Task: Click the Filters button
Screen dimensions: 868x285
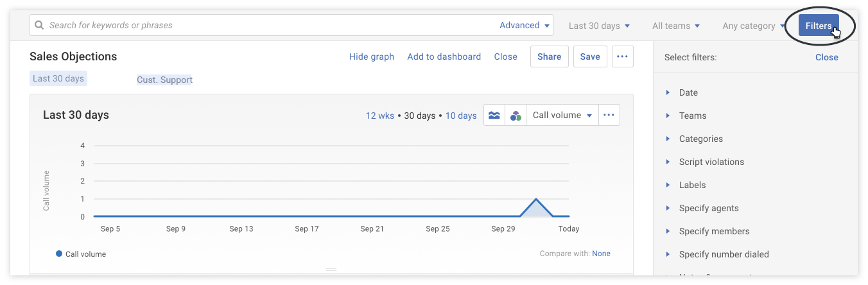Action: coord(819,26)
